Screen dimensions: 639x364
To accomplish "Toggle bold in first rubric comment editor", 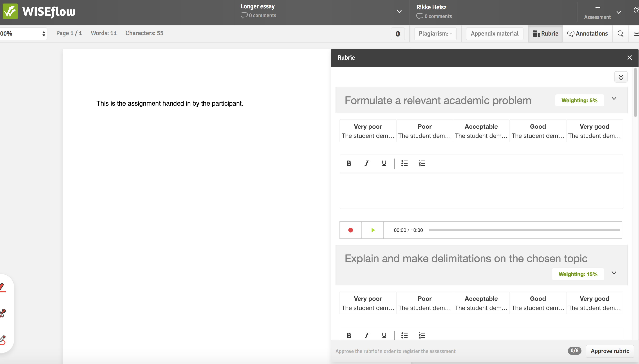I will click(349, 164).
